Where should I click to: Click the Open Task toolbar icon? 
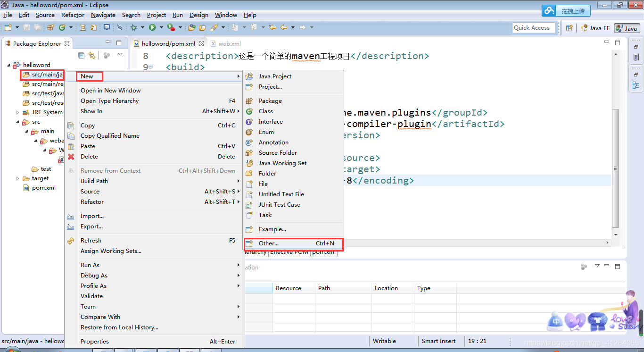tap(203, 28)
